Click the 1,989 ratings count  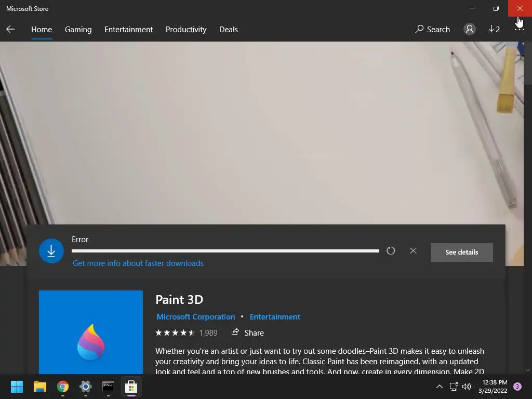click(x=208, y=333)
